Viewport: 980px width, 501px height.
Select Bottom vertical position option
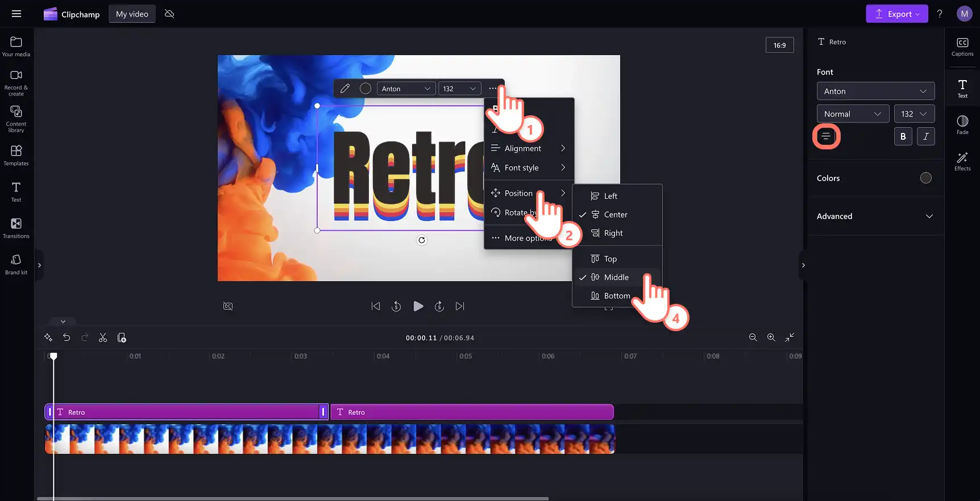coord(617,296)
